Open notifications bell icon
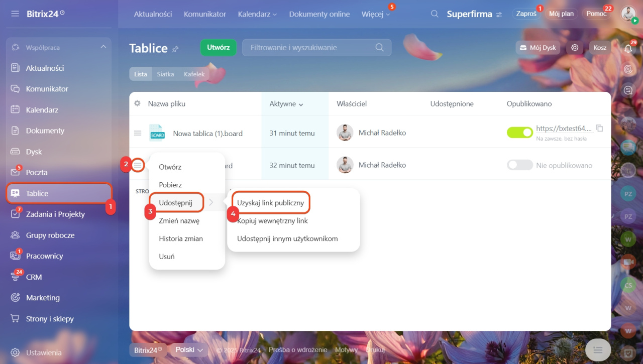Image resolution: width=643 pixels, height=364 pixels. tap(628, 48)
